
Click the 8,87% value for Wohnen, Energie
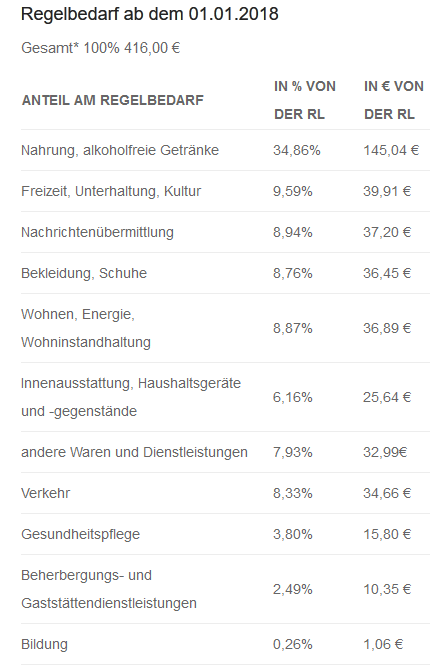[x=293, y=328]
